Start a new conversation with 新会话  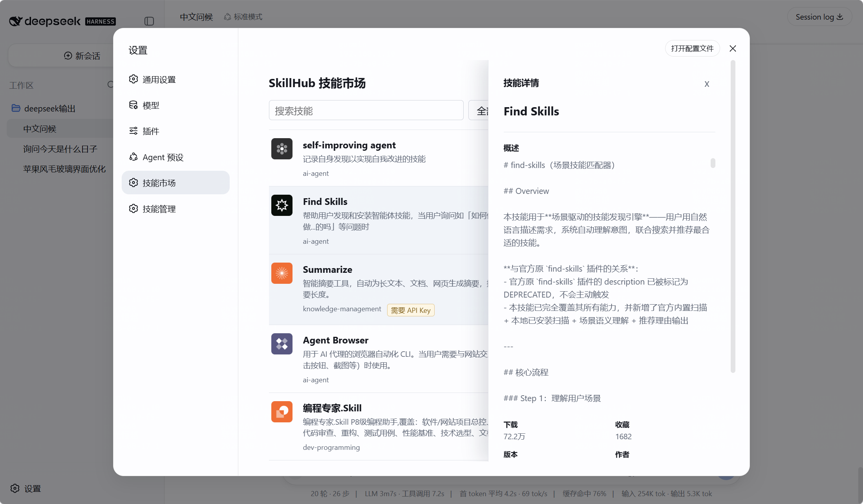click(82, 56)
